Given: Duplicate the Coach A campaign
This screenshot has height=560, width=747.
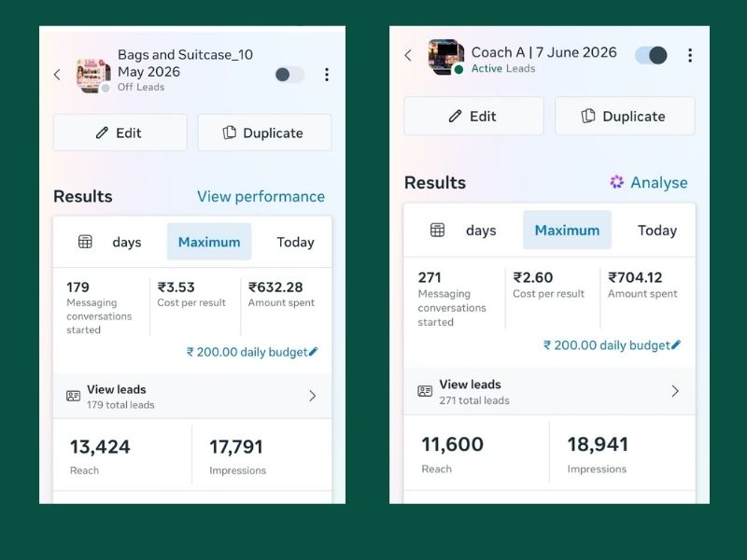Looking at the screenshot, I should (625, 116).
